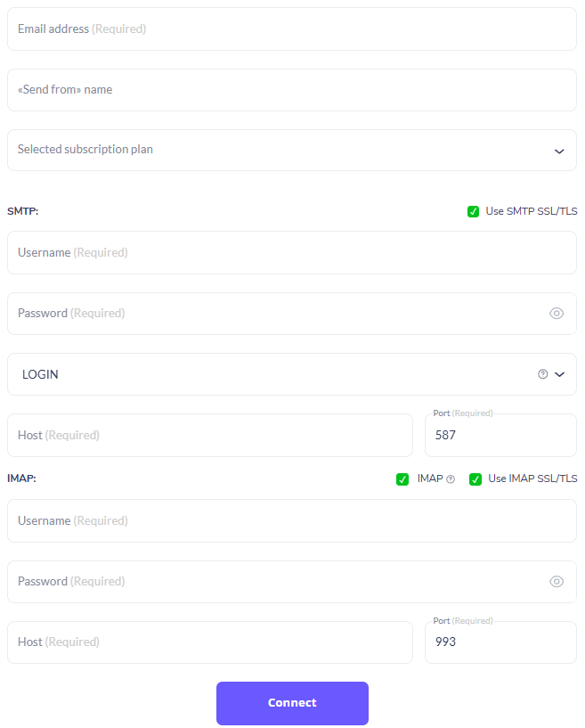The image size is (585, 728).
Task: Show the IMAP password via eye icon
Action: 557,581
